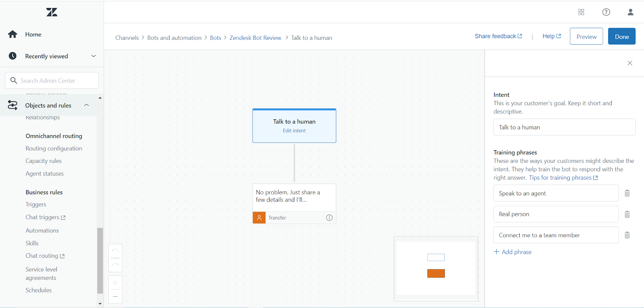Delete 'Connect me to a team member' phrase
The width and height of the screenshot is (644, 308).
627,235
